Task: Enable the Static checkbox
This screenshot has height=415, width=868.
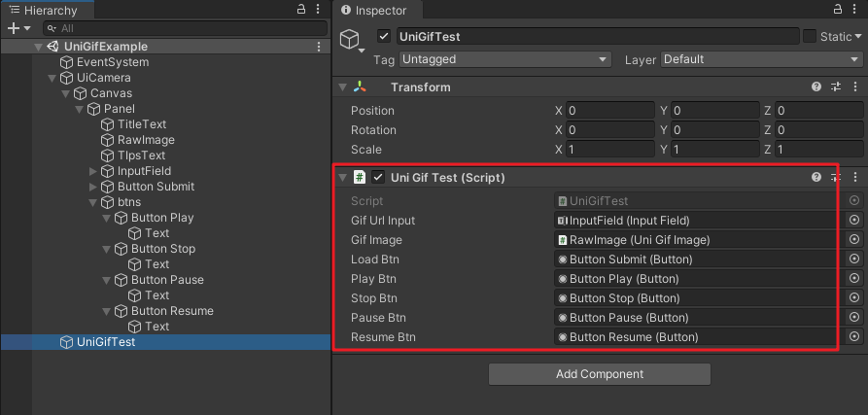Action: pyautogui.click(x=810, y=37)
